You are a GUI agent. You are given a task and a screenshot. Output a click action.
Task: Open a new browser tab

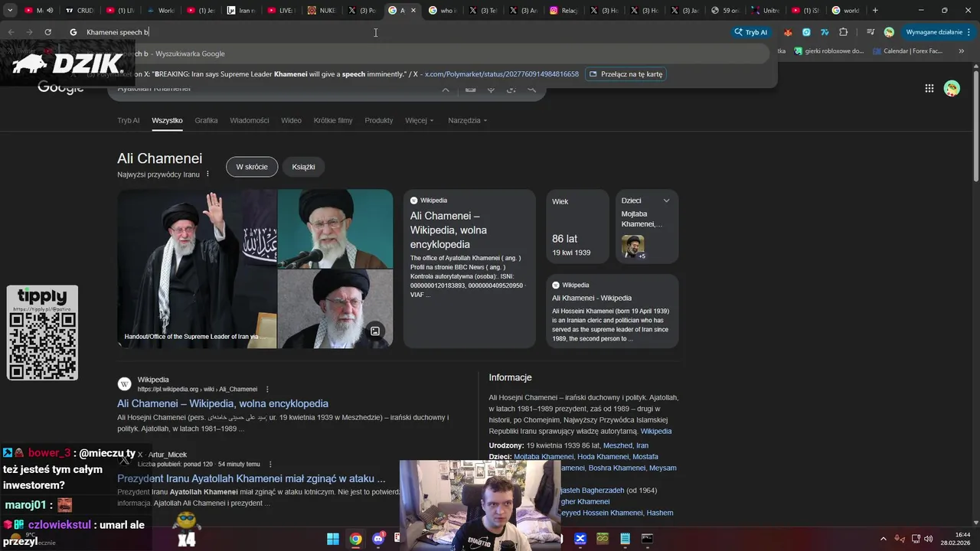click(875, 11)
